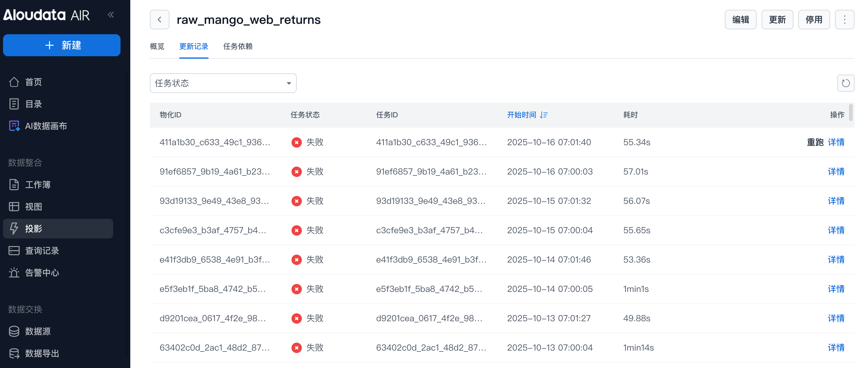868x368 pixels.
Task: Click the 新建 button
Action: [x=62, y=45]
